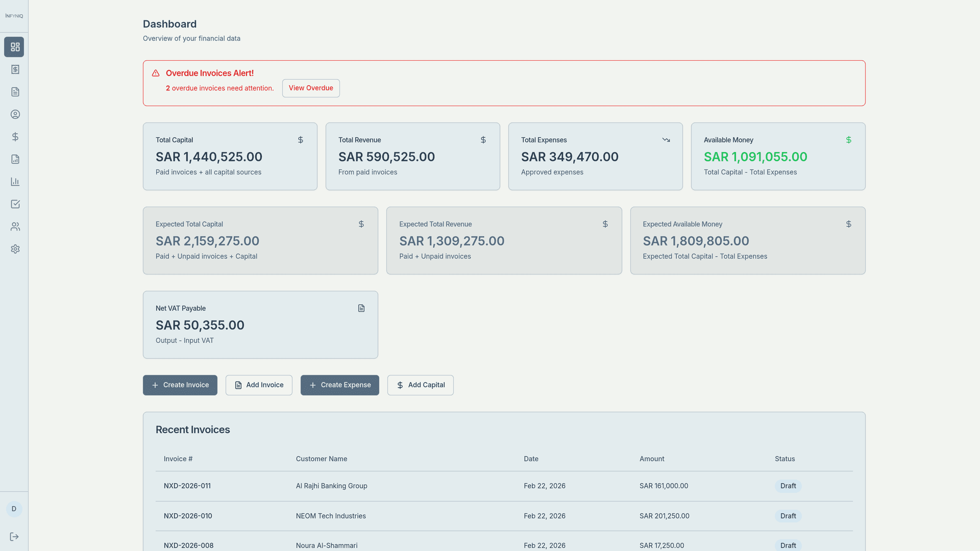Click the trending-down arrow on Total Expenses card
The width and height of the screenshot is (980, 551).
(x=666, y=139)
